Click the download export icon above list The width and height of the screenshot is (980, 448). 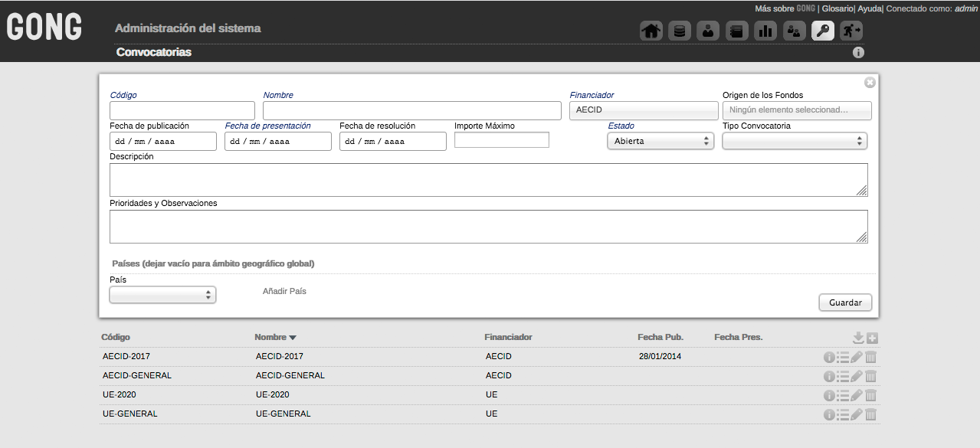(858, 338)
